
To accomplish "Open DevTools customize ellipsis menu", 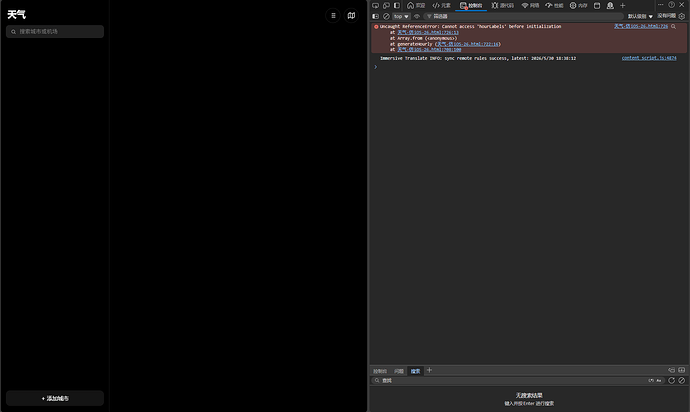I will pyautogui.click(x=661, y=4).
